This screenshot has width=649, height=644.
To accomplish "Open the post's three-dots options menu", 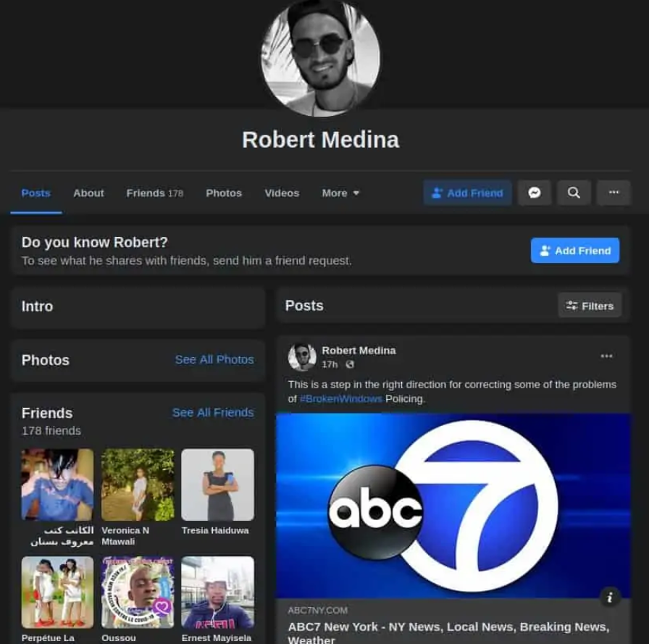I will (606, 356).
